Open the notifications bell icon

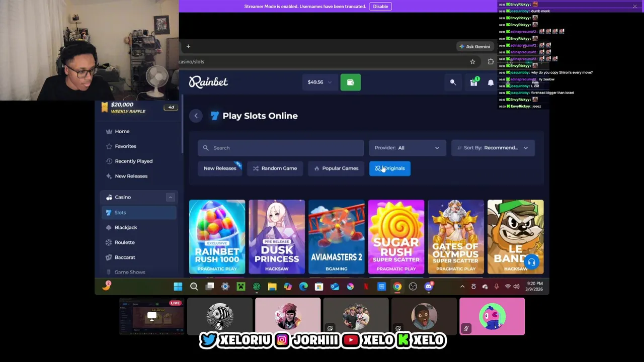(491, 82)
